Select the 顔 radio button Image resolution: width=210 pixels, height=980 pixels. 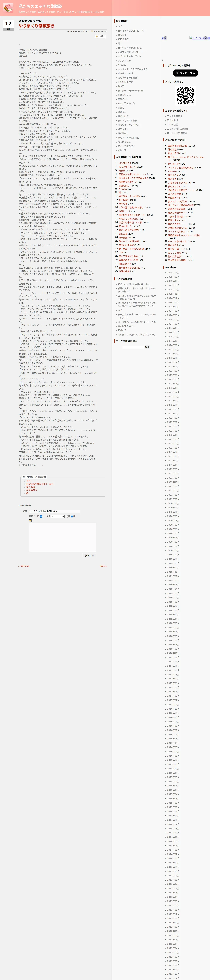pyautogui.click(x=67, y=517)
